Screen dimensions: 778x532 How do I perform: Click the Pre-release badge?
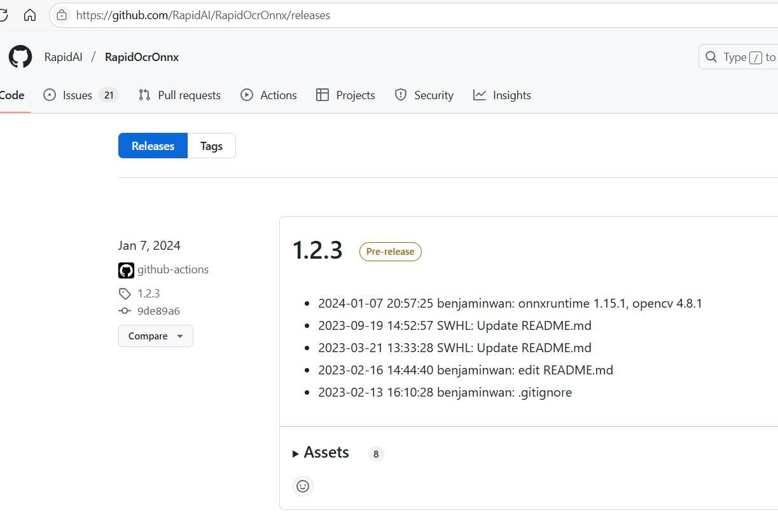tap(390, 252)
